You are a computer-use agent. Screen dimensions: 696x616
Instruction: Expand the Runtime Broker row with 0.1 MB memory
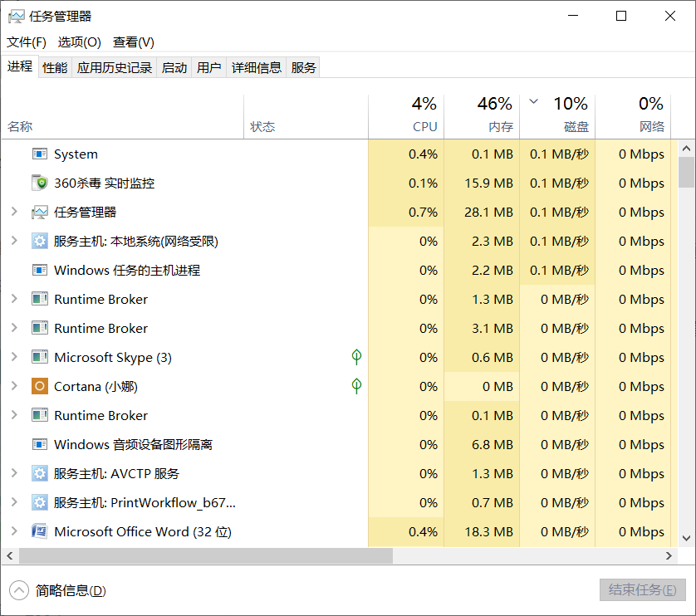(14, 415)
